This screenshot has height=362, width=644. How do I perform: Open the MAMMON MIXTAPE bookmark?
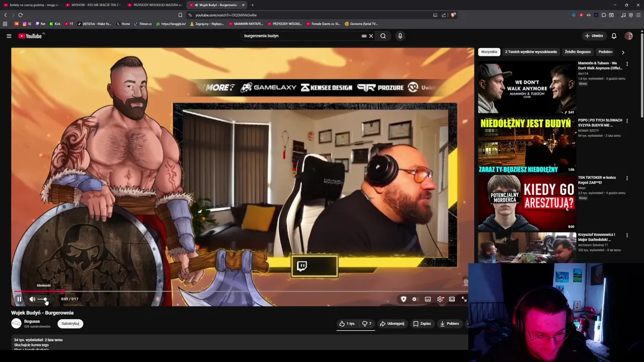245,24
